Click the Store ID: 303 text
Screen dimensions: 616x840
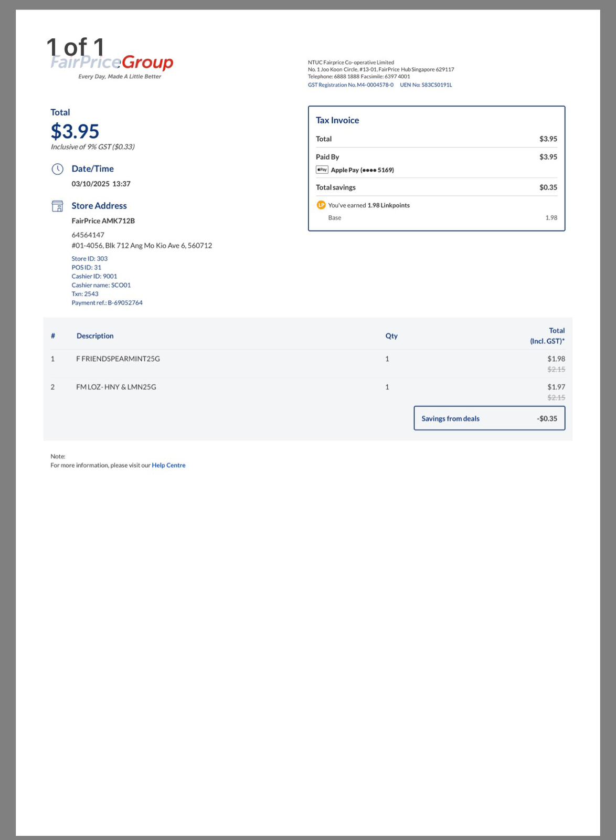point(90,259)
